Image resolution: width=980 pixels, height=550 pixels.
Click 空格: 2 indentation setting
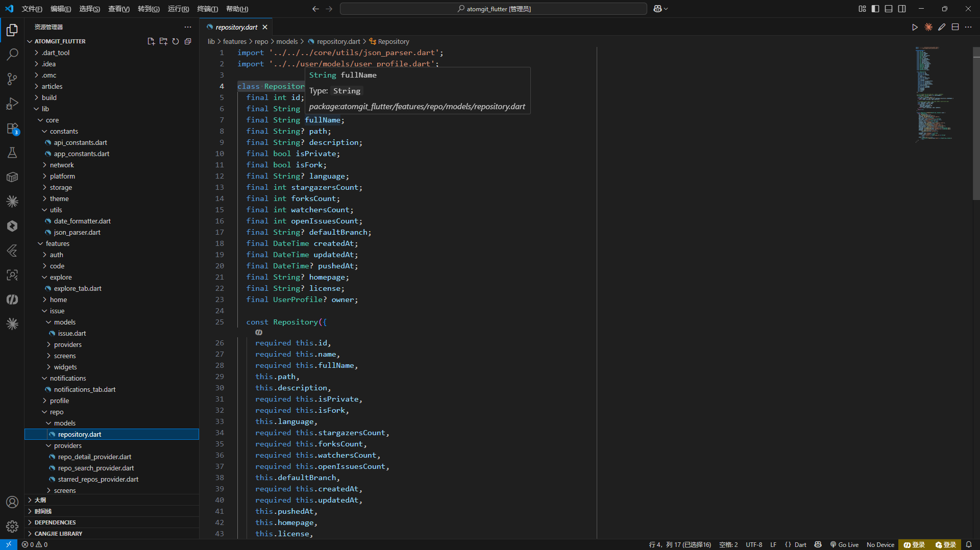[x=728, y=544]
